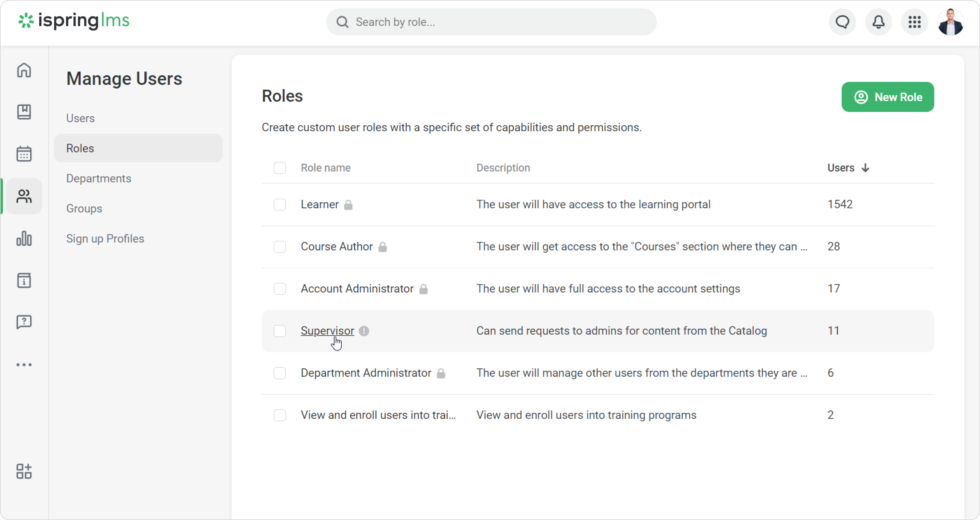This screenshot has height=520, width=980.
Task: Open the user profile avatar menu
Action: pyautogui.click(x=951, y=22)
